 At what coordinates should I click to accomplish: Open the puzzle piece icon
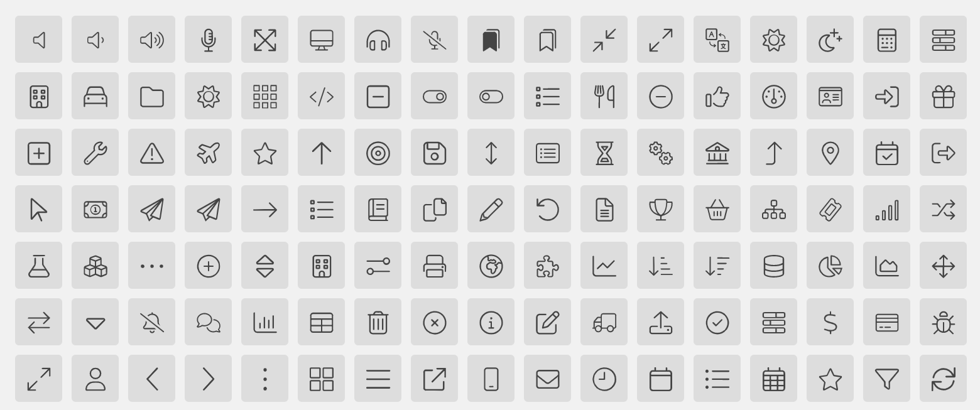click(548, 266)
